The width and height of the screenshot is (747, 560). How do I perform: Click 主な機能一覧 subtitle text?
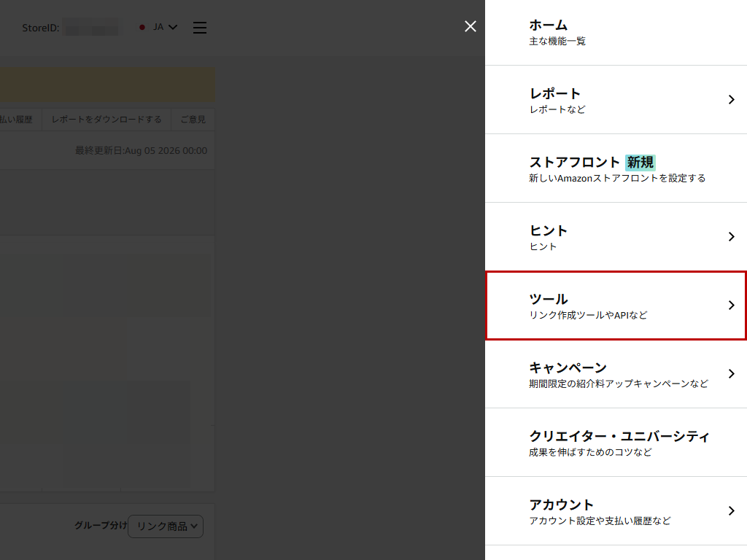[557, 42]
